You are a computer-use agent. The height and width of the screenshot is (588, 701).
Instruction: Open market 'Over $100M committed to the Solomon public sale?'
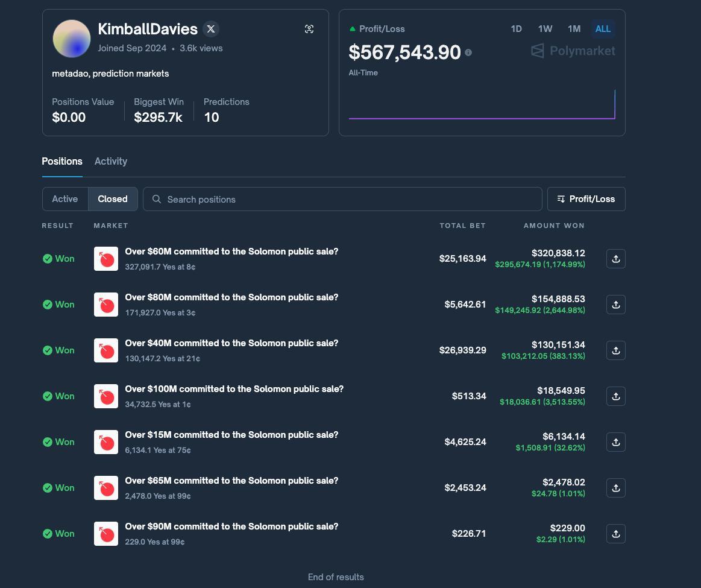point(234,389)
